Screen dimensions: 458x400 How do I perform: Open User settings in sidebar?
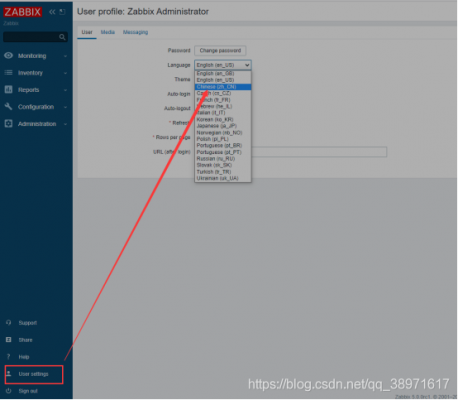(x=34, y=374)
